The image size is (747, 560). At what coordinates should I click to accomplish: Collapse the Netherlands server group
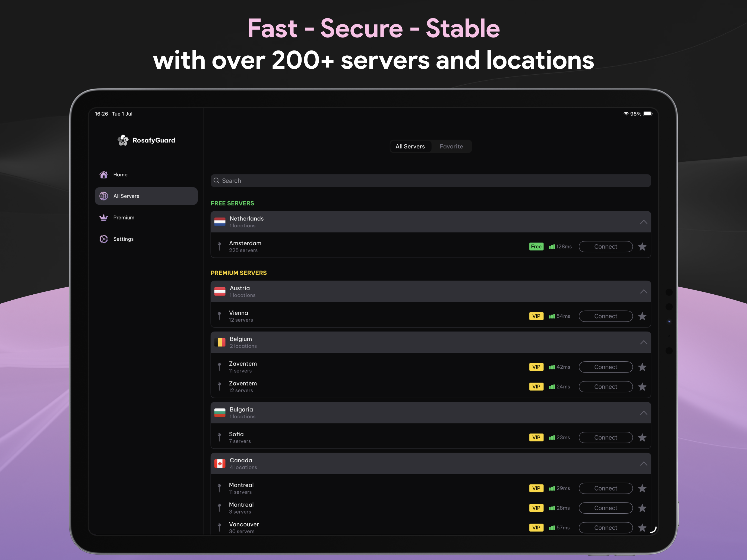(644, 222)
